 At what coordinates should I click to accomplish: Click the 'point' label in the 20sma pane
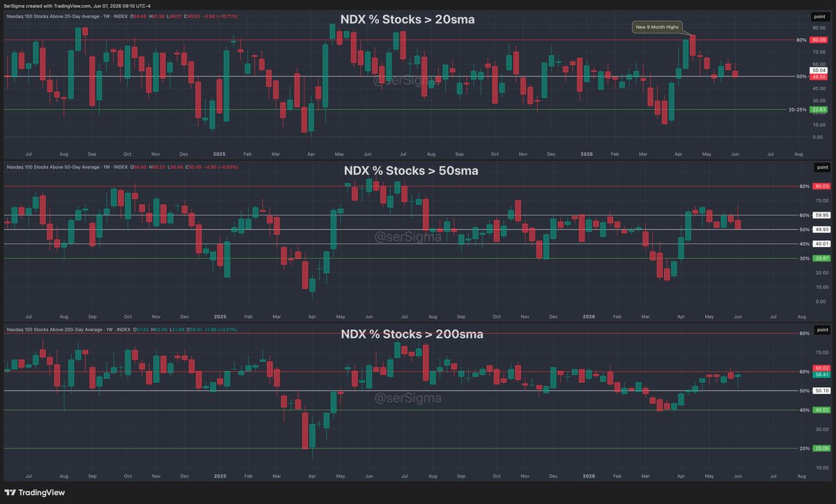click(820, 16)
